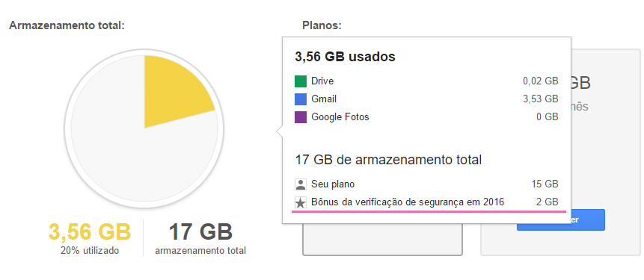The height and width of the screenshot is (280, 644).
Task: Click Bônus da verificação de segurança em 2016
Action: [x=408, y=202]
